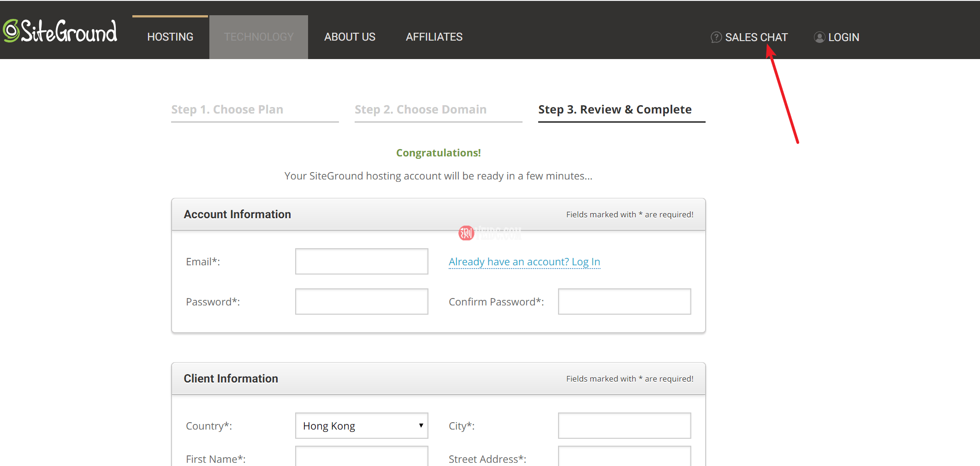Screen dimensions: 980x466
Task: Select Step 3 Review & Complete tab
Action: [x=615, y=110]
